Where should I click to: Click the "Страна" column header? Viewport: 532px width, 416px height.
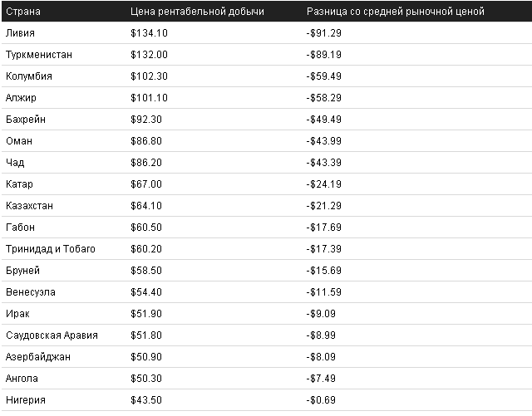(x=22, y=12)
